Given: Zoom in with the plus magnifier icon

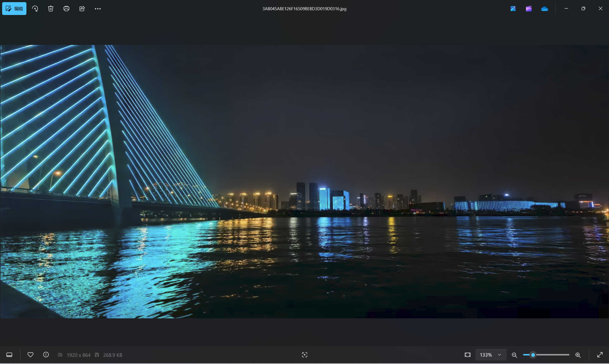Looking at the screenshot, I should (578, 355).
